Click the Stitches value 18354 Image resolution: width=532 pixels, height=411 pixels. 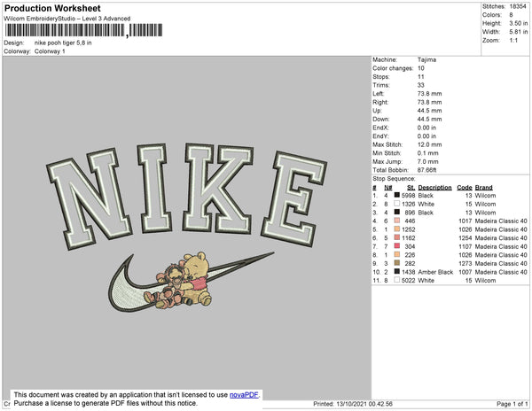point(518,6)
